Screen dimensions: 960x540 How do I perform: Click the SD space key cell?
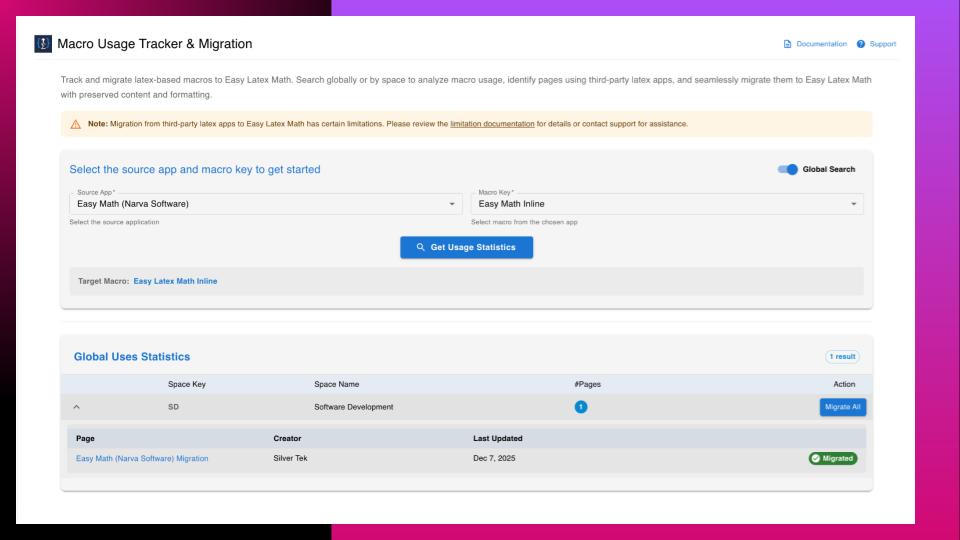(173, 407)
